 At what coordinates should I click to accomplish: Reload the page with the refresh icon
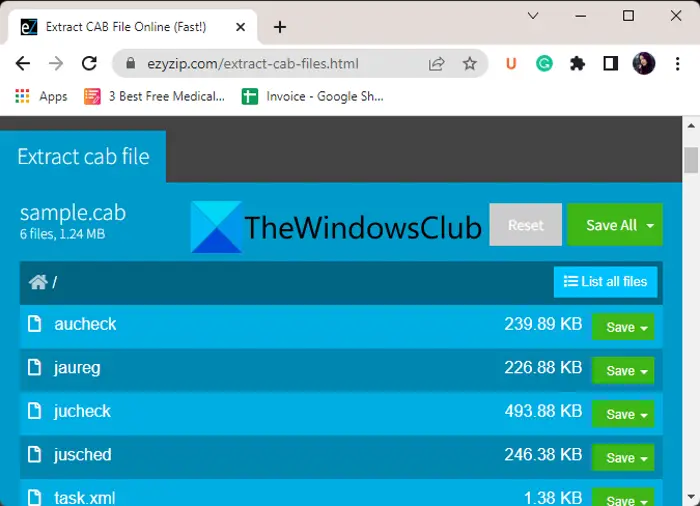[x=90, y=64]
